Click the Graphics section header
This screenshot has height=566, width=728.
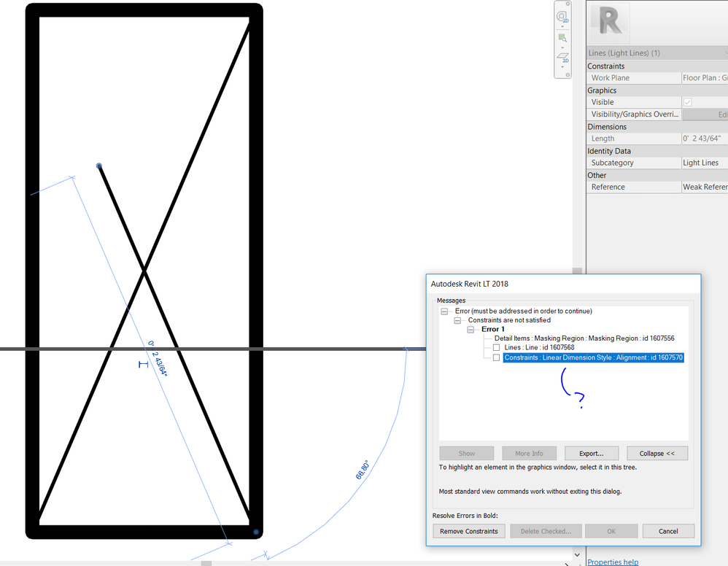click(x=657, y=90)
